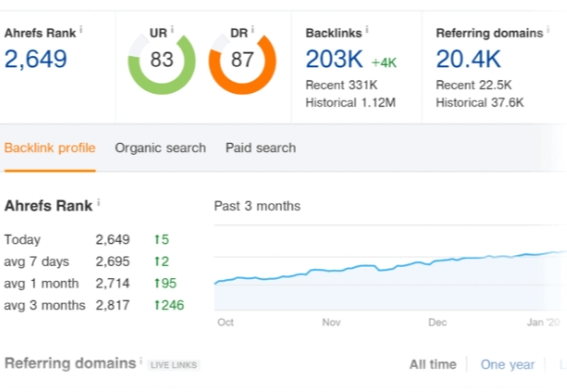Screen dimensions: 567x392
Task: Select the All time range
Action: (433, 365)
